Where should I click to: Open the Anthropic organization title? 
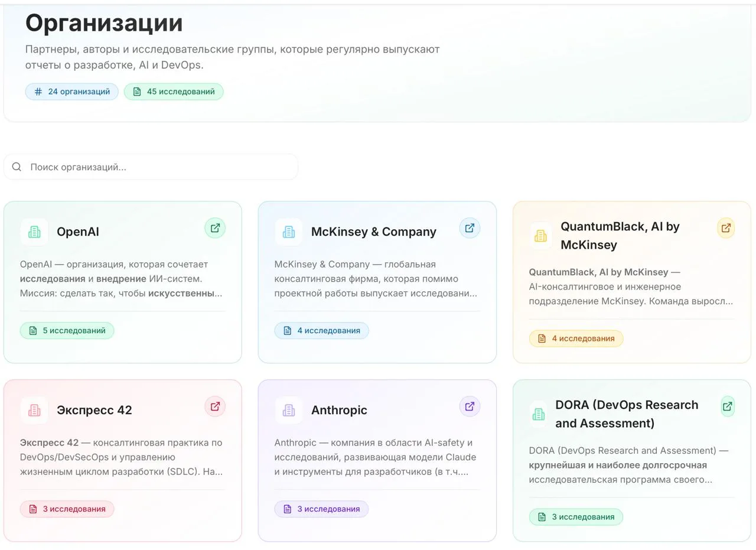click(x=339, y=411)
